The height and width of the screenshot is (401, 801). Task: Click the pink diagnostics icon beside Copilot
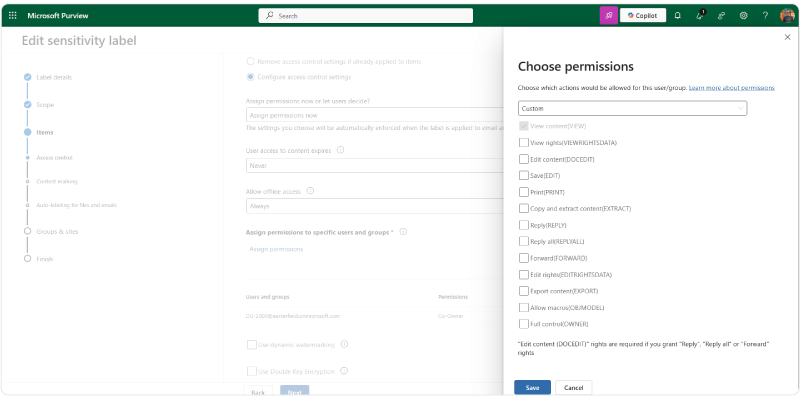click(608, 16)
